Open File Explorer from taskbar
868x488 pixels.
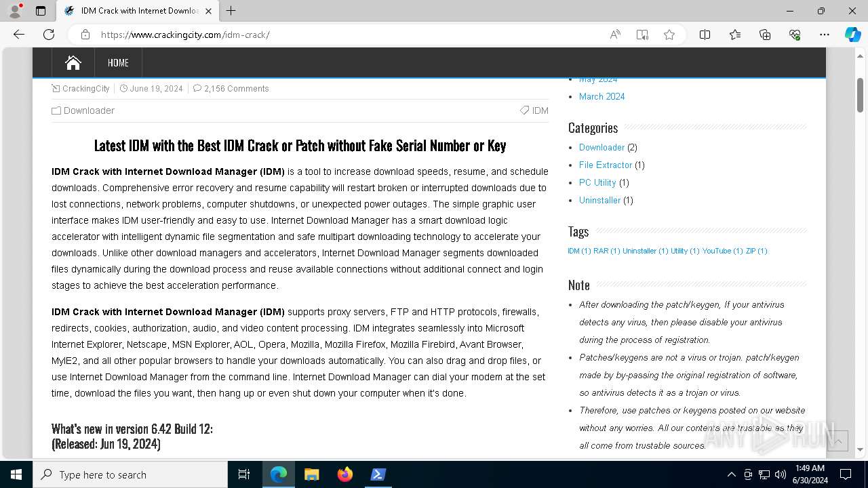coord(312,474)
